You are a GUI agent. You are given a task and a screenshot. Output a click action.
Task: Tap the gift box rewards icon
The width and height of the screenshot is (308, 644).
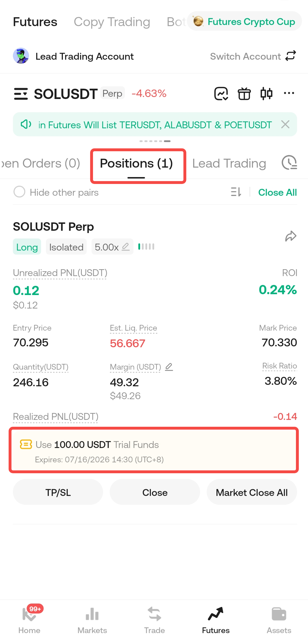[x=244, y=94]
